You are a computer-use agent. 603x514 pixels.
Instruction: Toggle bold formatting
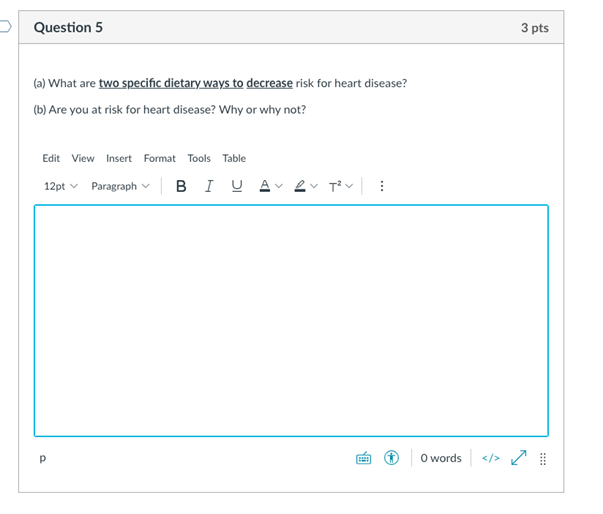click(x=181, y=186)
